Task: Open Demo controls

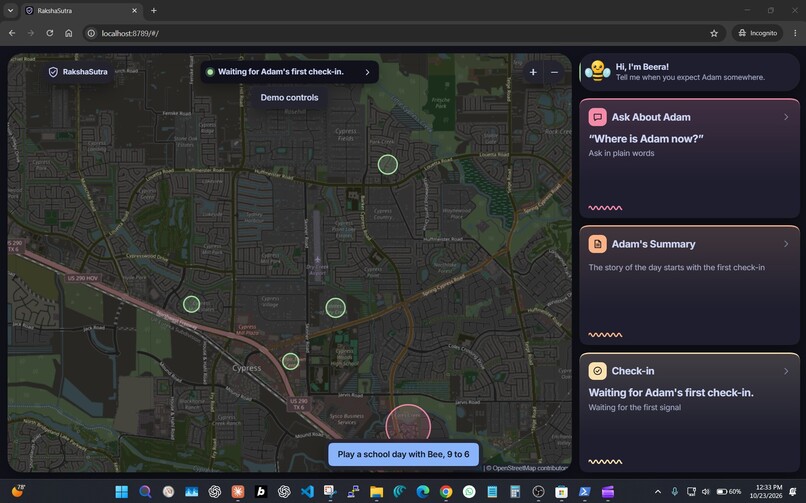Action: click(x=289, y=98)
